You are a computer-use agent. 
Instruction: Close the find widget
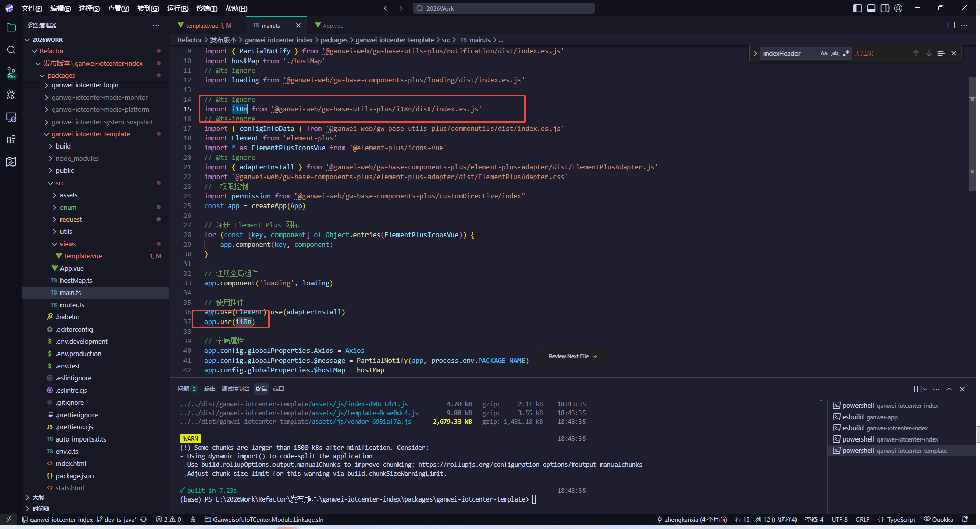(x=954, y=53)
